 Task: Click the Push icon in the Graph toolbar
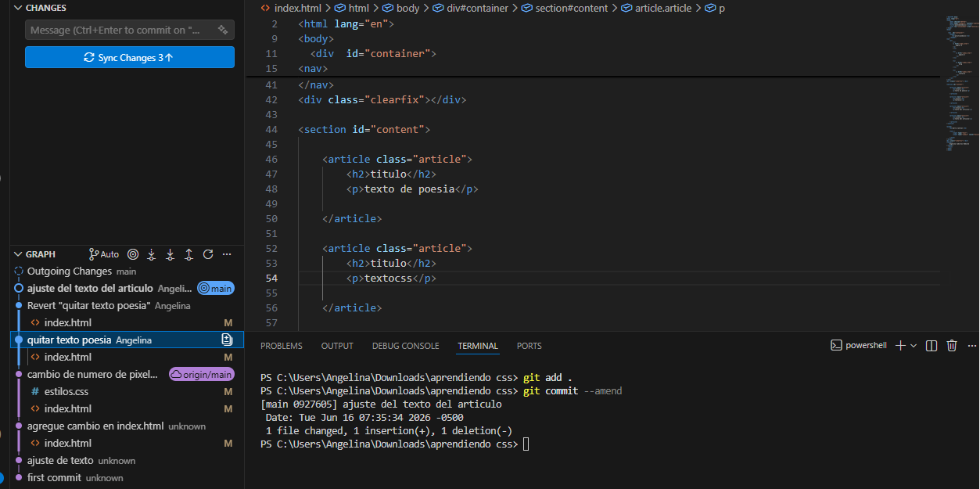pyautogui.click(x=189, y=254)
